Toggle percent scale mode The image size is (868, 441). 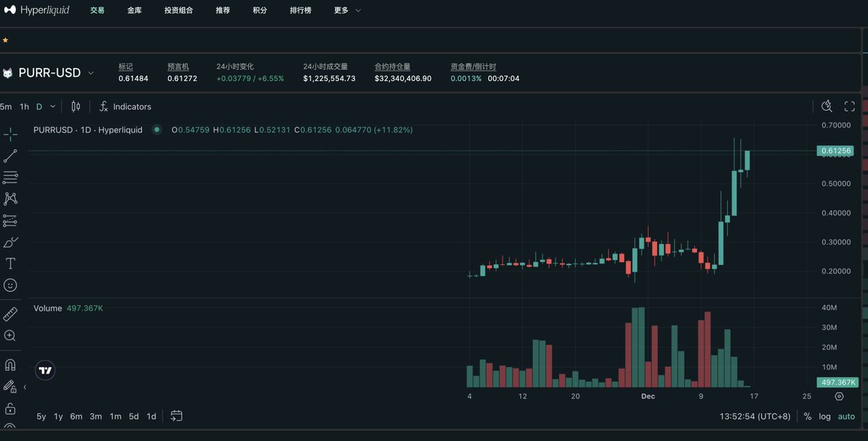(808, 416)
